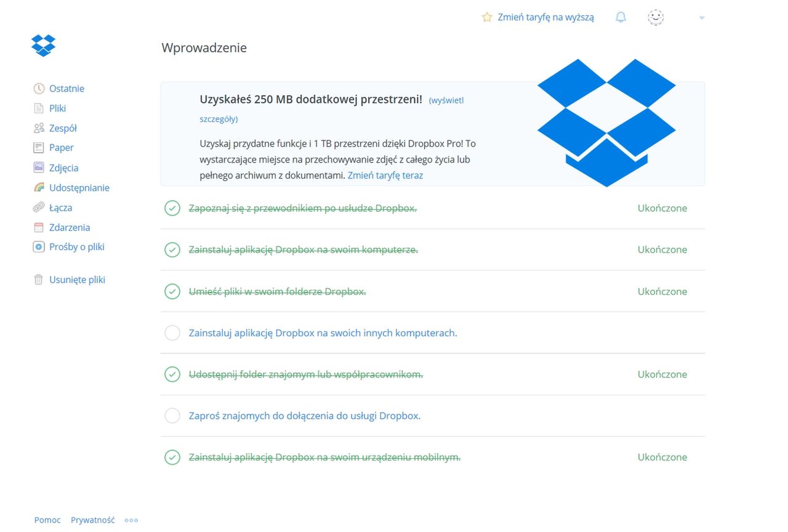View Usunięte pliki

[78, 280]
